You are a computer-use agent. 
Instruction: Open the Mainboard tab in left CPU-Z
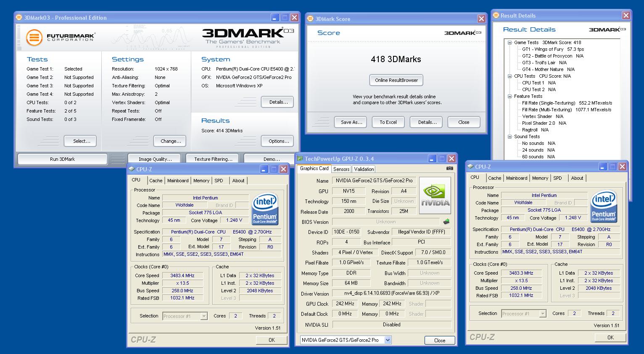[178, 181]
